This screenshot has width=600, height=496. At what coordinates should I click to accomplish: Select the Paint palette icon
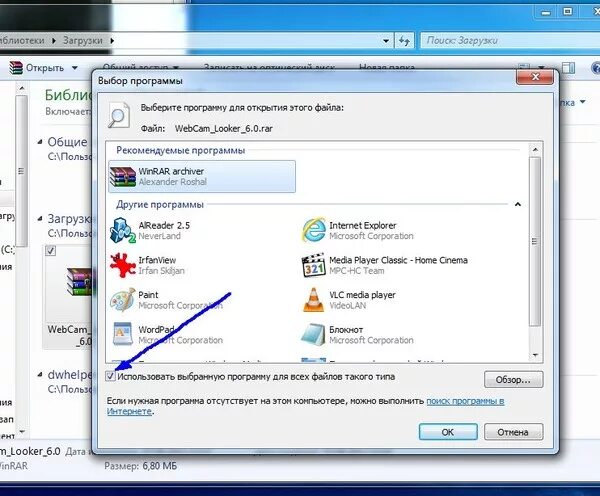[x=122, y=300]
